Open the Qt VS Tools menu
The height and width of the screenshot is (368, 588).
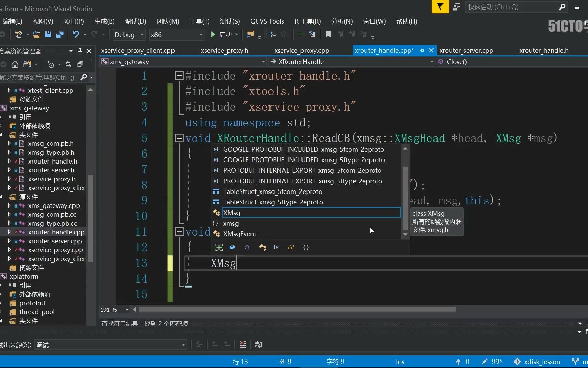267,21
